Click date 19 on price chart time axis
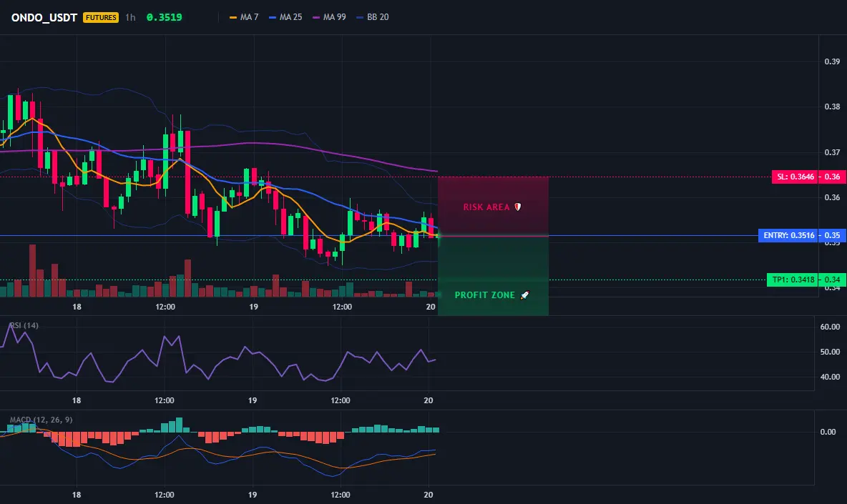This screenshot has width=847, height=504. pyautogui.click(x=253, y=307)
